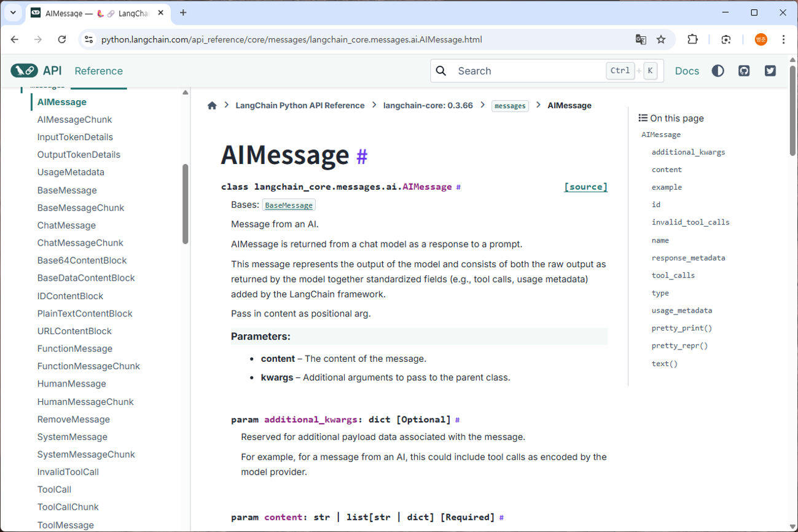Click the browser address bar URL
The height and width of the screenshot is (532, 798).
(x=292, y=39)
